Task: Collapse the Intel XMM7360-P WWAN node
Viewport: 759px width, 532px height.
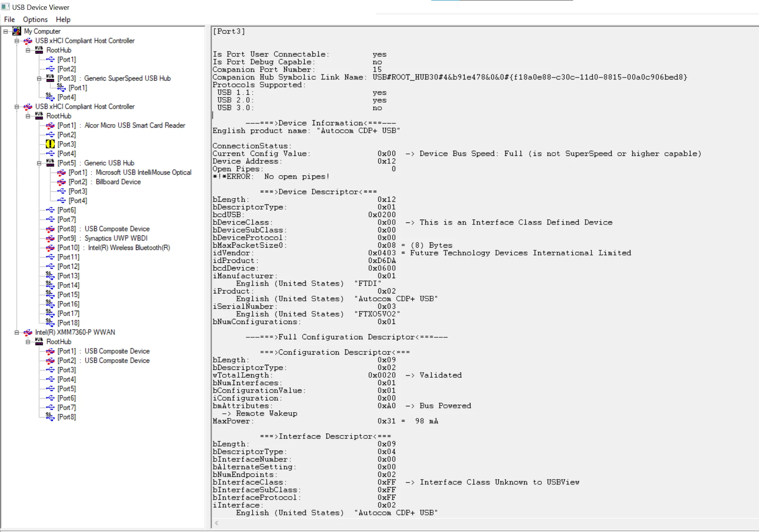Action: coord(17,332)
